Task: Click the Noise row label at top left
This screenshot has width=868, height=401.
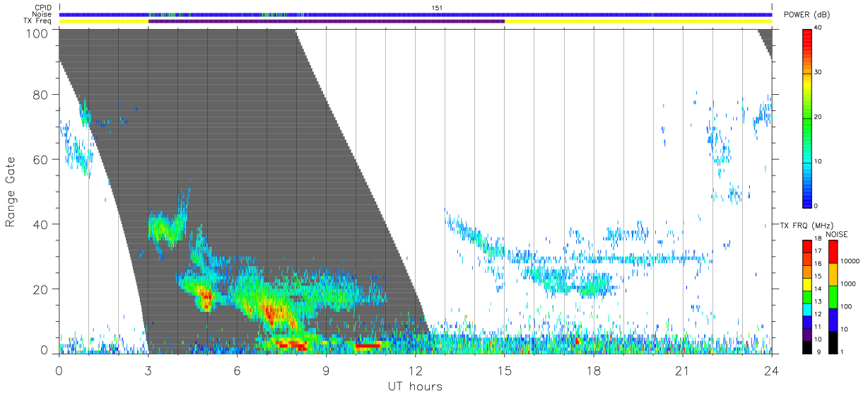Action: (x=42, y=14)
